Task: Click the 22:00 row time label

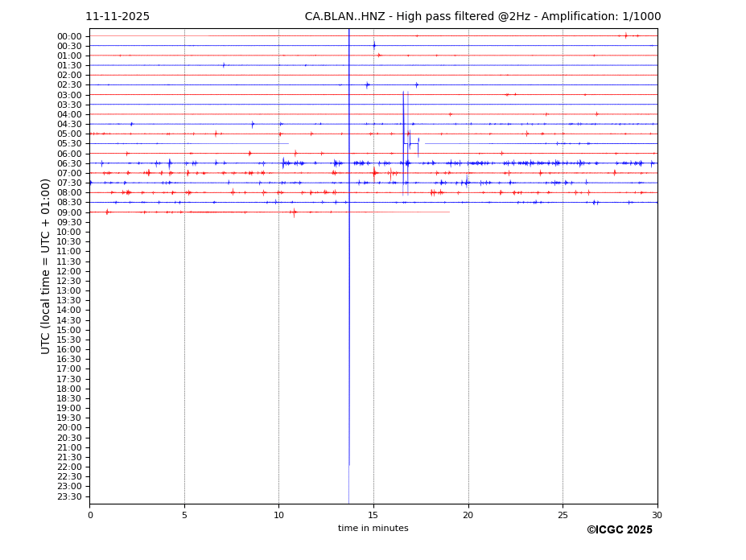Action: [69, 467]
